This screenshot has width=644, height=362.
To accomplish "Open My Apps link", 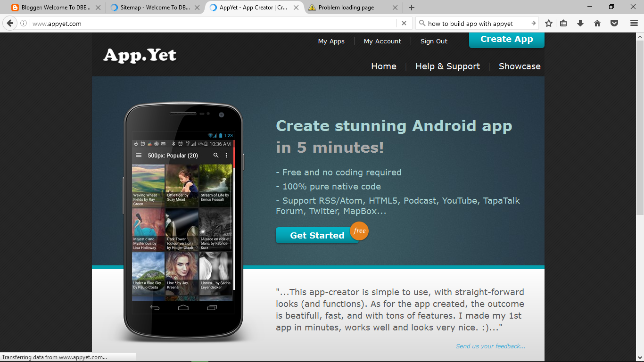I will 331,41.
